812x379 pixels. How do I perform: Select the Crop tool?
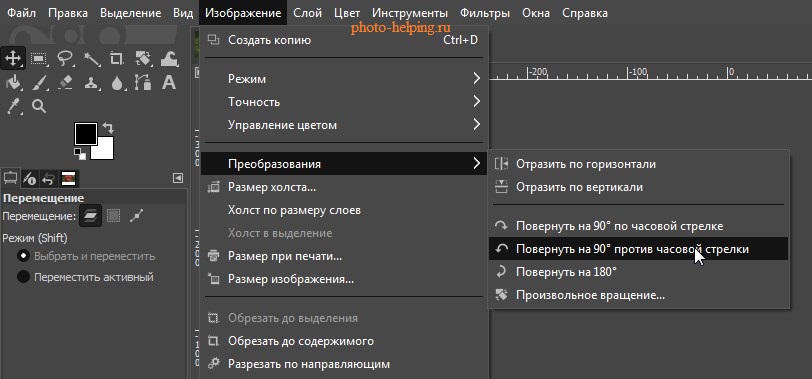pyautogui.click(x=117, y=59)
